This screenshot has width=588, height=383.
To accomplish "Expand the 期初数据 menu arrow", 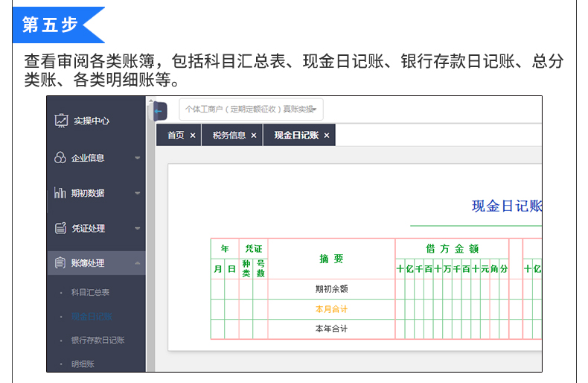I will (x=137, y=193).
